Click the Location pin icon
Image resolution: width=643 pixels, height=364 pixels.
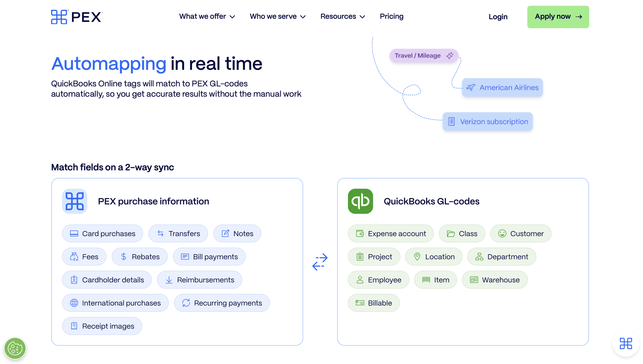[x=417, y=257]
